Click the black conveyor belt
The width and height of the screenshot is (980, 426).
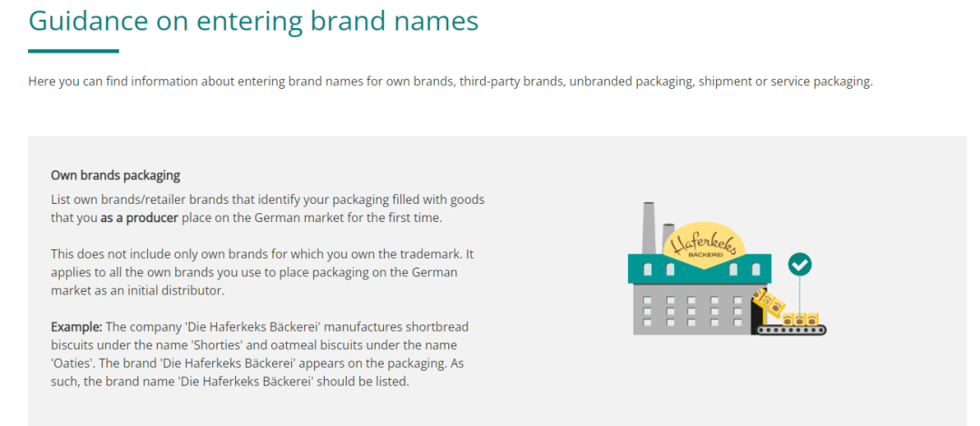point(791,329)
